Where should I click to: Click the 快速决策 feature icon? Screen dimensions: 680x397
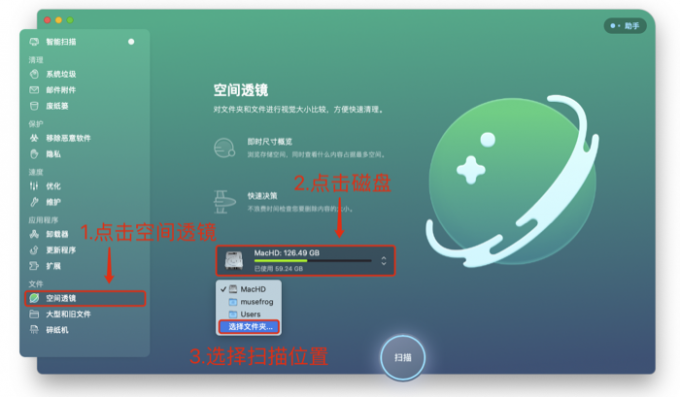(x=224, y=202)
